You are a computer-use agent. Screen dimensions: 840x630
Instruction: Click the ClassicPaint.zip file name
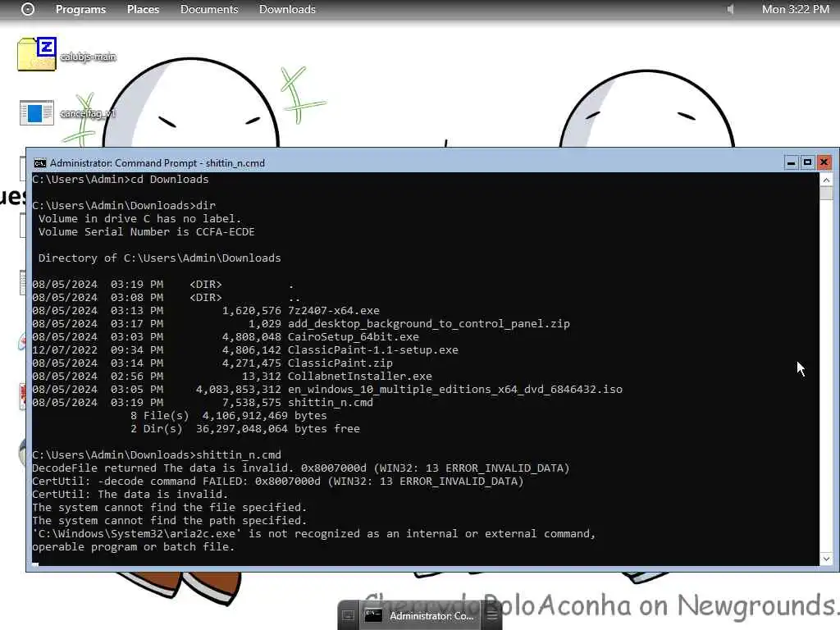coord(340,363)
